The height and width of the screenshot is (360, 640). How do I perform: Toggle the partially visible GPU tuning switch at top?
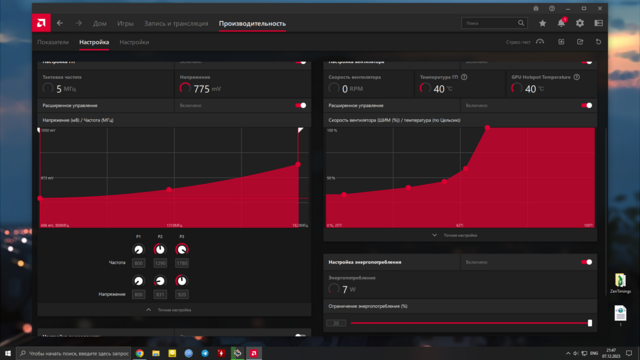coord(301,62)
